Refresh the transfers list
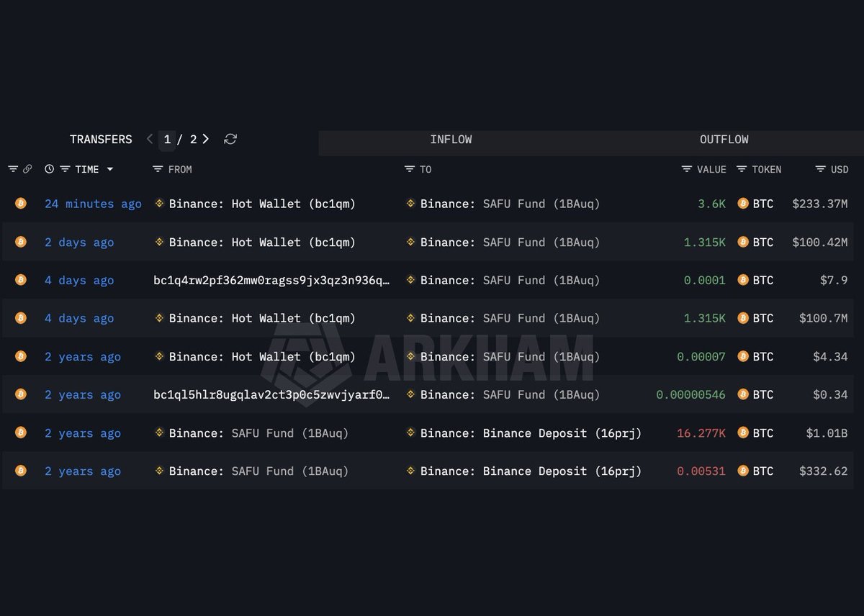The width and height of the screenshot is (864, 616). [x=230, y=140]
